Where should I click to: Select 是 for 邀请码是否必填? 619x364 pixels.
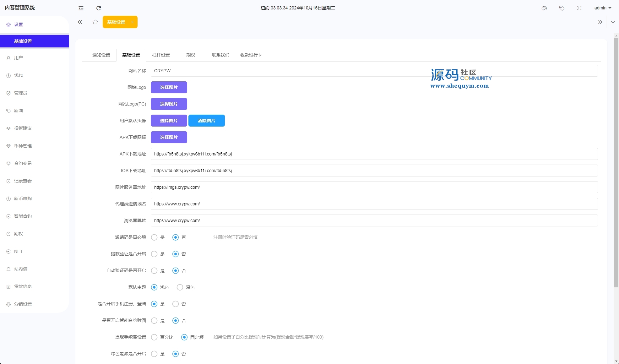154,237
